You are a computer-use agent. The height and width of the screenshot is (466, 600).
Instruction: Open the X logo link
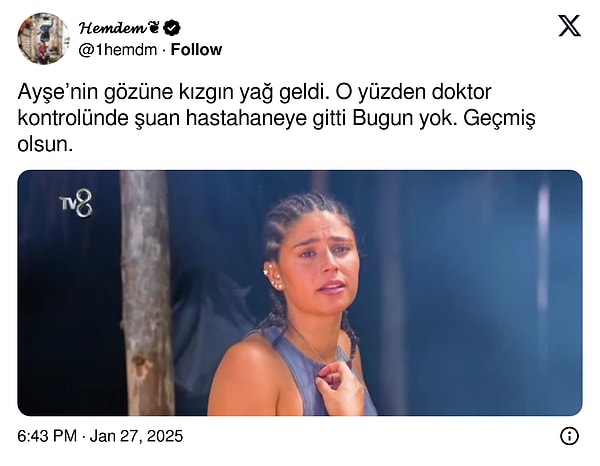pos(569,26)
